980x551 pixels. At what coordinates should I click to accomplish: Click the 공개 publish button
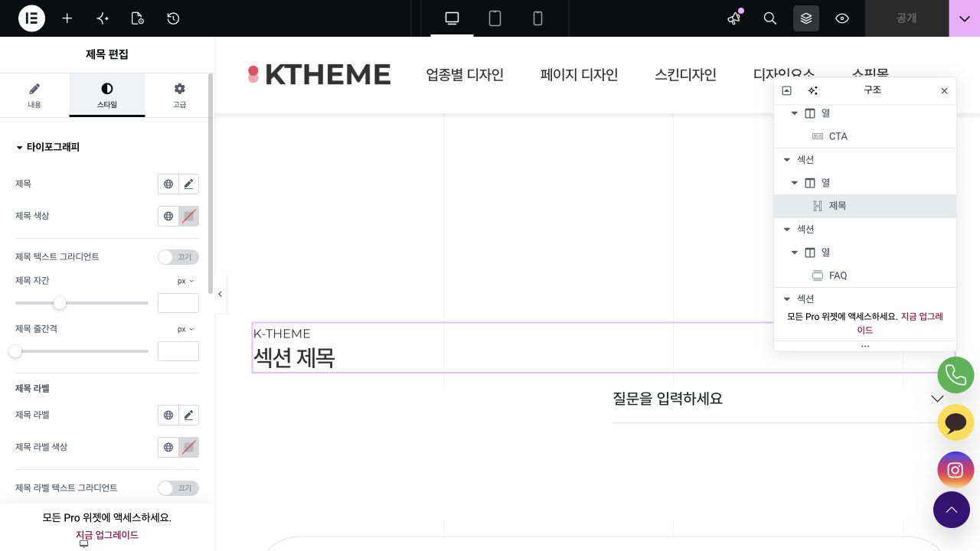pos(906,18)
